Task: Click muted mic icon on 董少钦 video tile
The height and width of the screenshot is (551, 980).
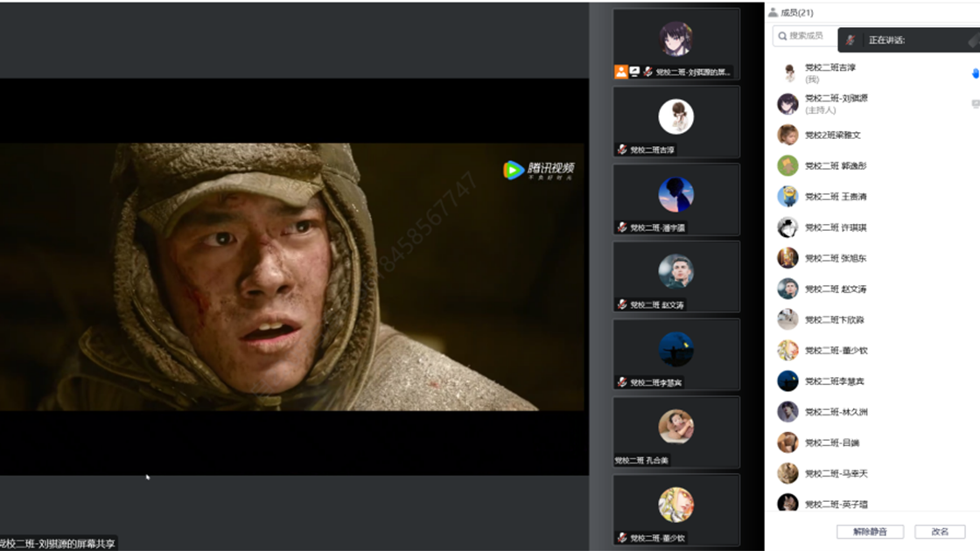Action: (x=622, y=538)
